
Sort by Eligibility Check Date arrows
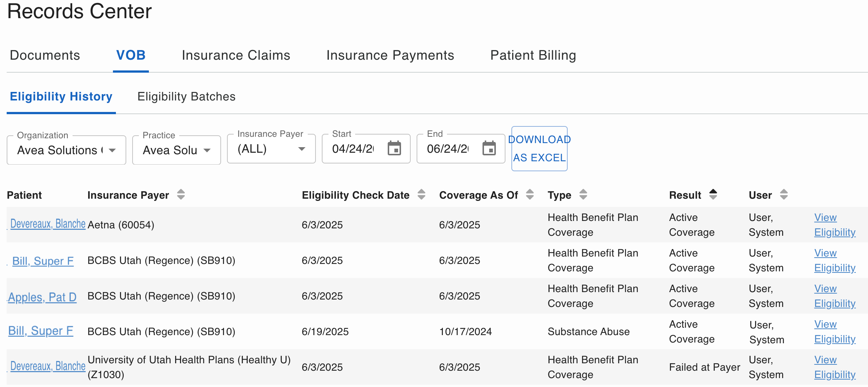point(421,194)
